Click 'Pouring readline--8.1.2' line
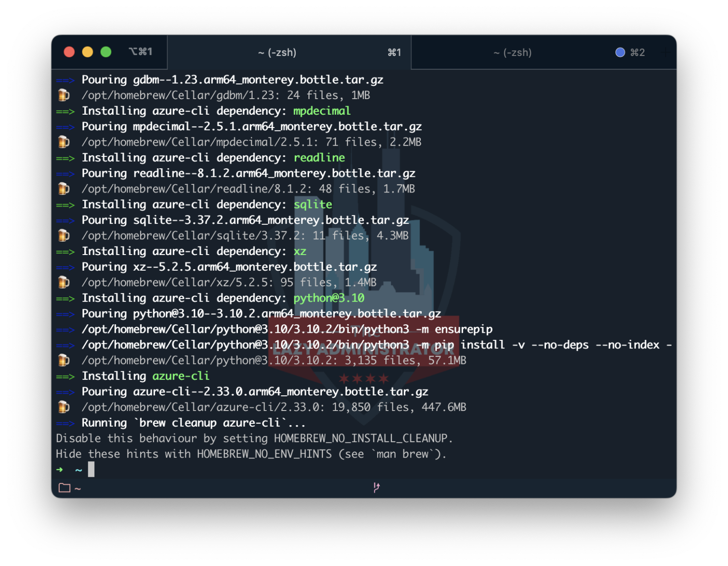This screenshot has height=566, width=728. tap(248, 173)
